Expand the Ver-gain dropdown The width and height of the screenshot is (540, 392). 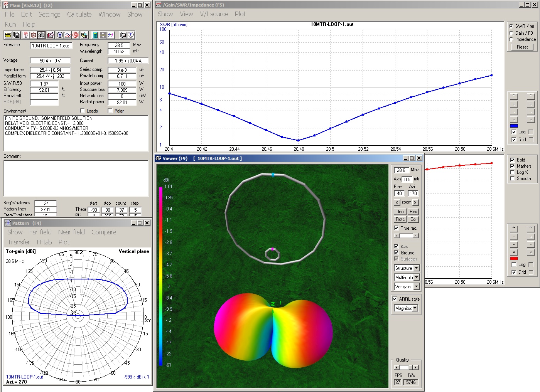pyautogui.click(x=417, y=287)
